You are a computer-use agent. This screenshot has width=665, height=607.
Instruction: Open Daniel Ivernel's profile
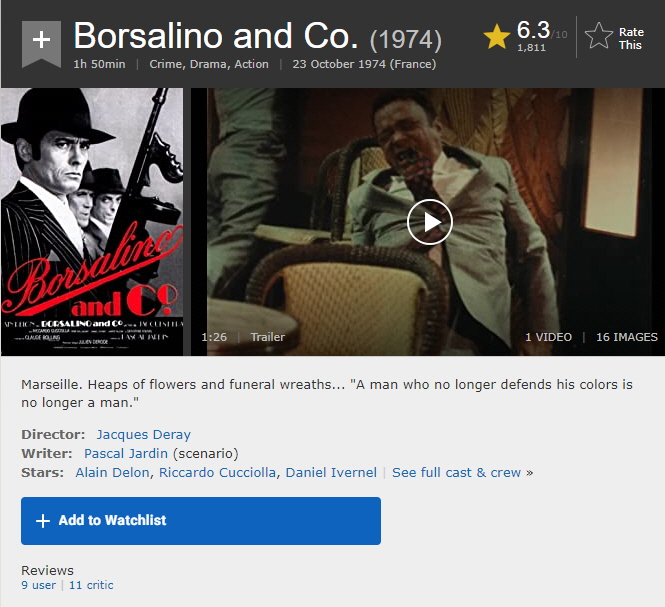point(331,472)
